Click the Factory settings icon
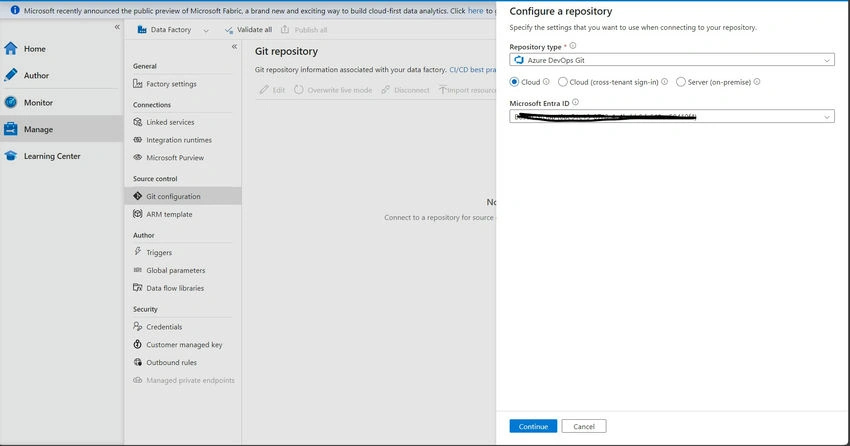 [x=138, y=83]
